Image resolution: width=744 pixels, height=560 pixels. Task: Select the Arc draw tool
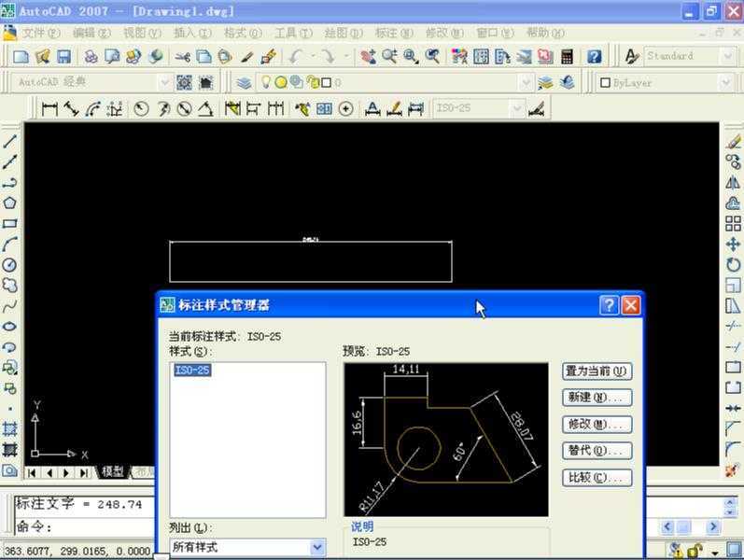[10, 245]
